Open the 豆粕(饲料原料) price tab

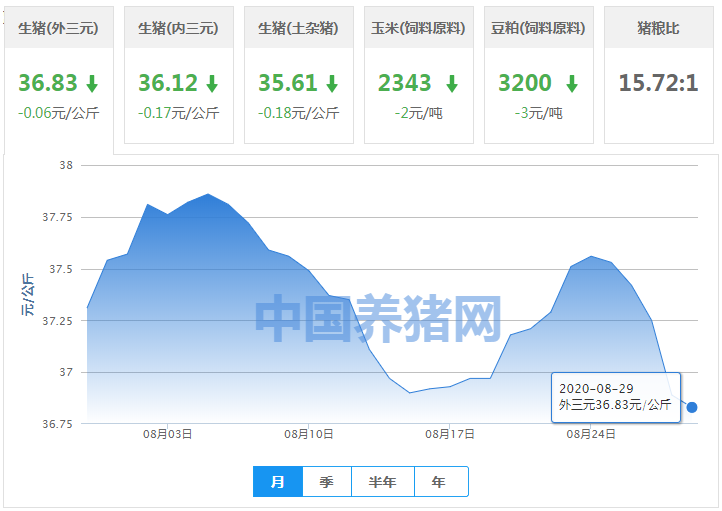click(x=538, y=28)
